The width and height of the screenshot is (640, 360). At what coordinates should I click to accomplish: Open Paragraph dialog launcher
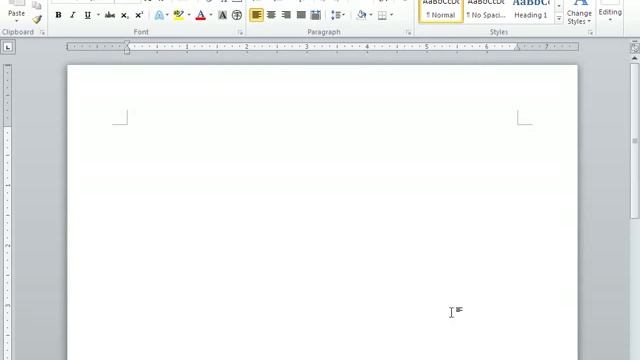(x=409, y=32)
